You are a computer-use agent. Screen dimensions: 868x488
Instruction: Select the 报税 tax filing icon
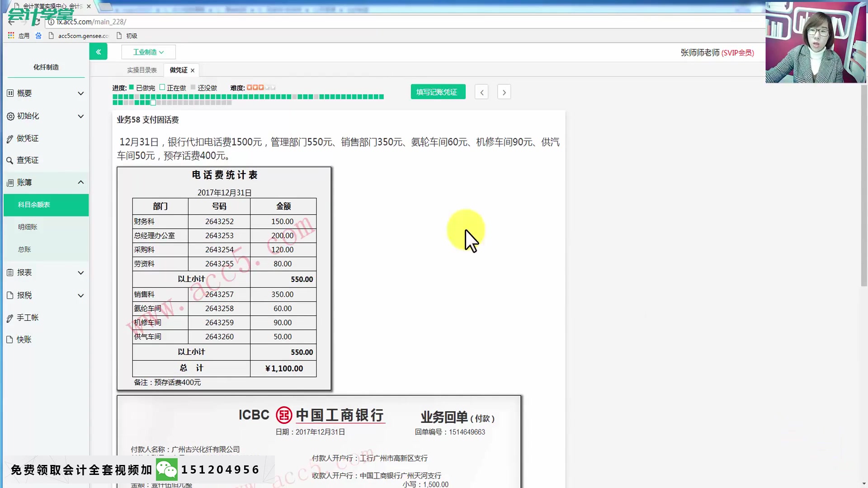9,295
